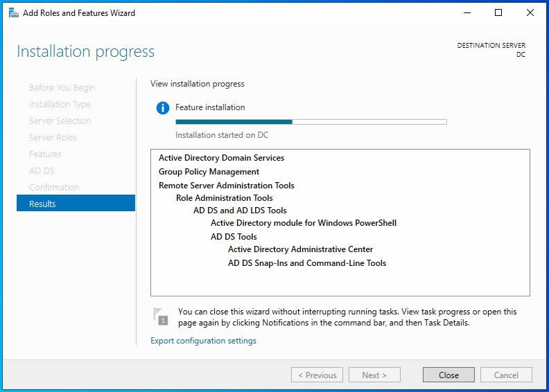Select Active Directory Domain Services entry
Image resolution: width=549 pixels, height=392 pixels.
coord(221,158)
